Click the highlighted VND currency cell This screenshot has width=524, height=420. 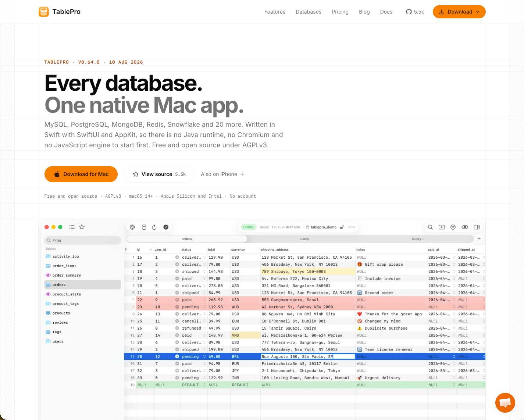tap(245, 335)
